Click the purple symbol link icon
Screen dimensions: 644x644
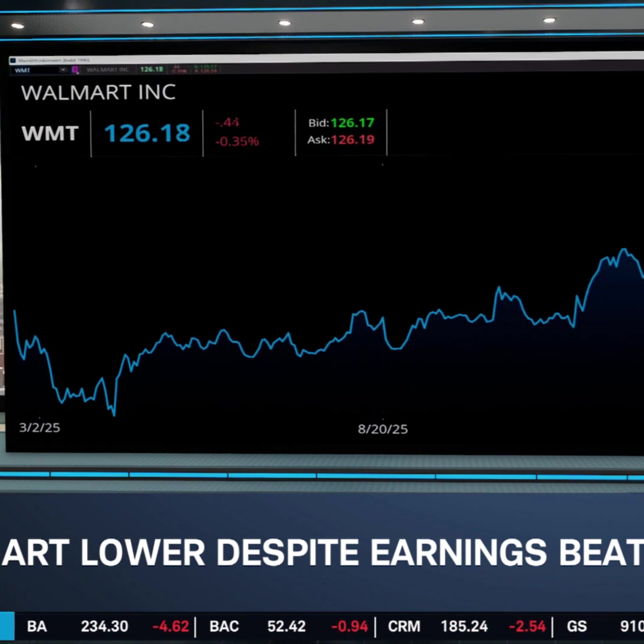click(75, 70)
